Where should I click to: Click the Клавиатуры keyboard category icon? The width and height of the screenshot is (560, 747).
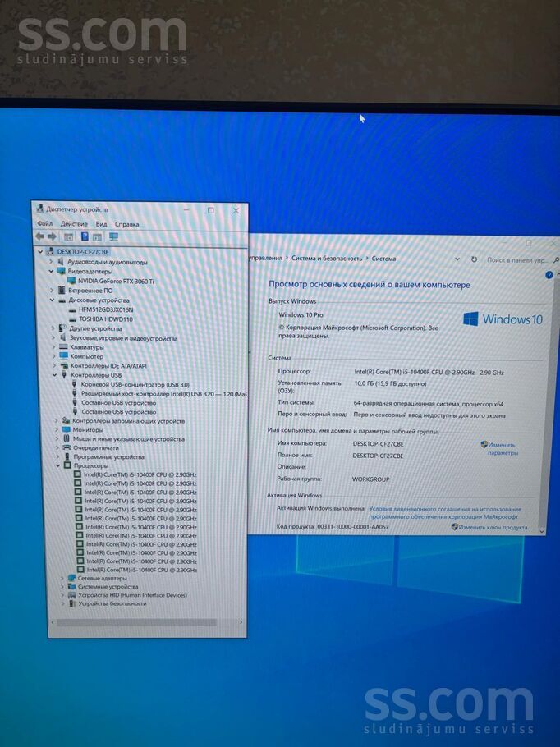[x=63, y=346]
